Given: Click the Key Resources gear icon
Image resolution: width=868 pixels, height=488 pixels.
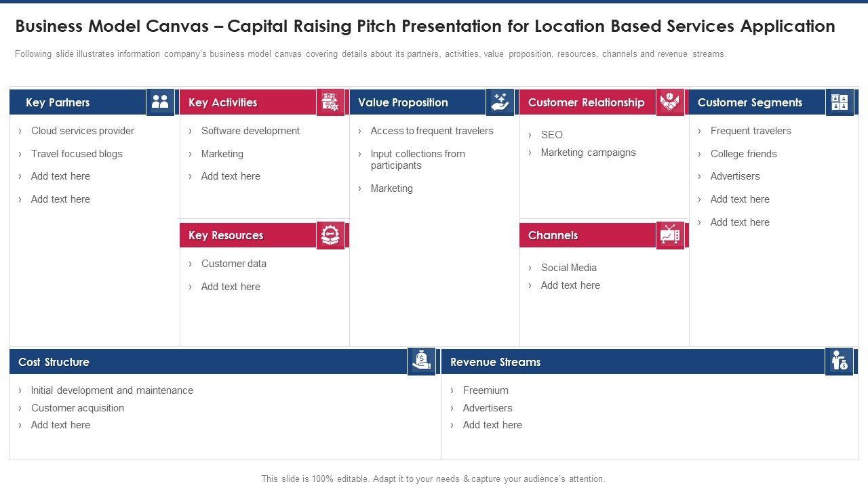Looking at the screenshot, I should 330,235.
